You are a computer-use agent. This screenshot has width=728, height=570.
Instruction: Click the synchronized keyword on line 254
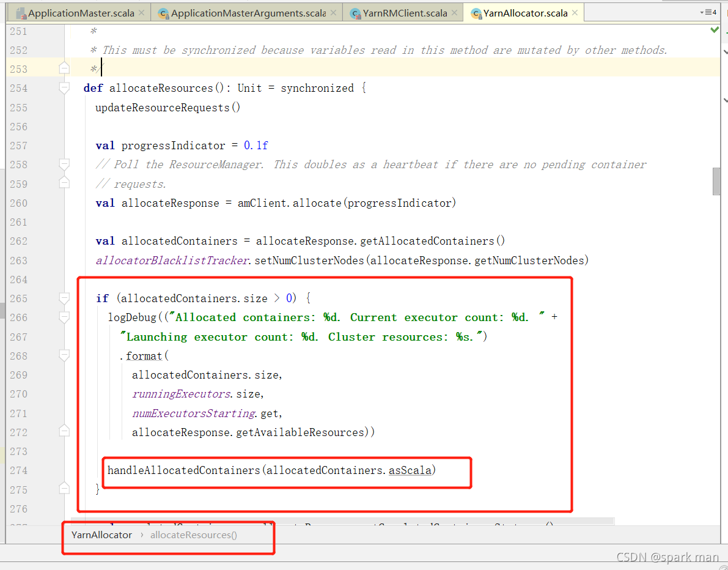[317, 88]
